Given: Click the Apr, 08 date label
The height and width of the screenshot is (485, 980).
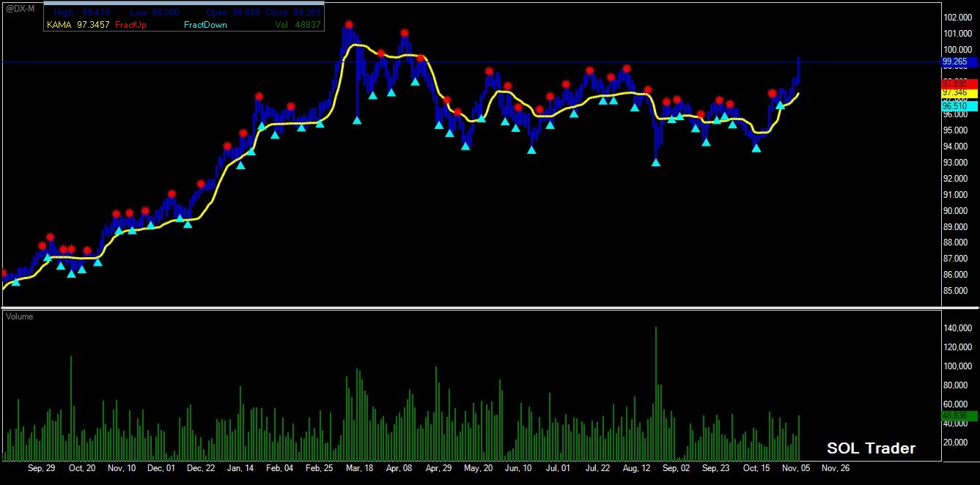Looking at the screenshot, I should [x=399, y=468].
